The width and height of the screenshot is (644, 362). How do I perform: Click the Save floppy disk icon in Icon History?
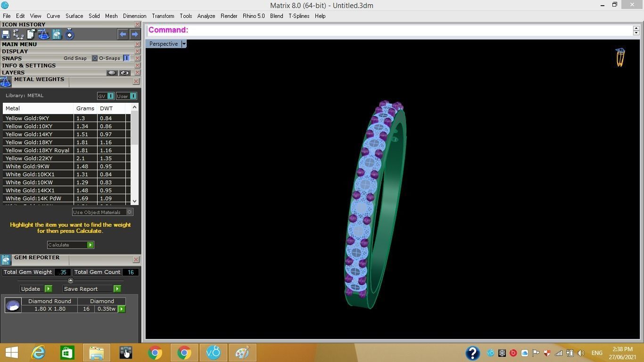coord(6,34)
